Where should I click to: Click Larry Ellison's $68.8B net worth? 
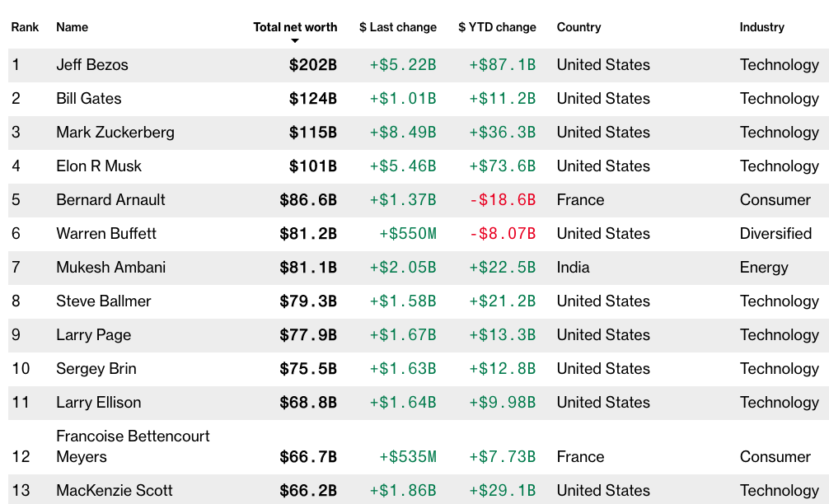coord(307,403)
